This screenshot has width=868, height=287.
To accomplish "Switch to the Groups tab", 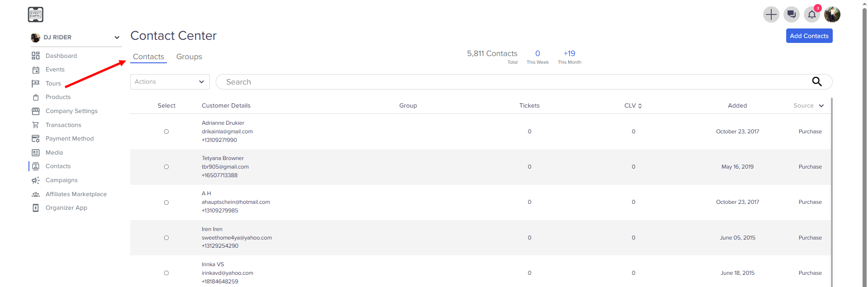I will click(x=189, y=56).
